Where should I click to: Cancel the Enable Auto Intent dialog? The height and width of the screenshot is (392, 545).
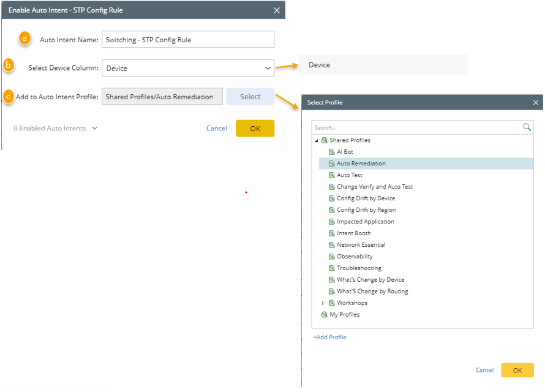216,129
